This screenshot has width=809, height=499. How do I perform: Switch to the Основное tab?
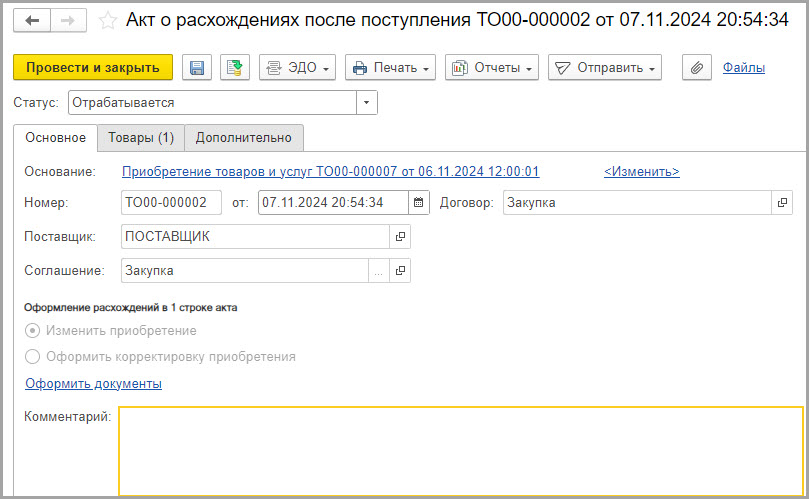(x=56, y=138)
